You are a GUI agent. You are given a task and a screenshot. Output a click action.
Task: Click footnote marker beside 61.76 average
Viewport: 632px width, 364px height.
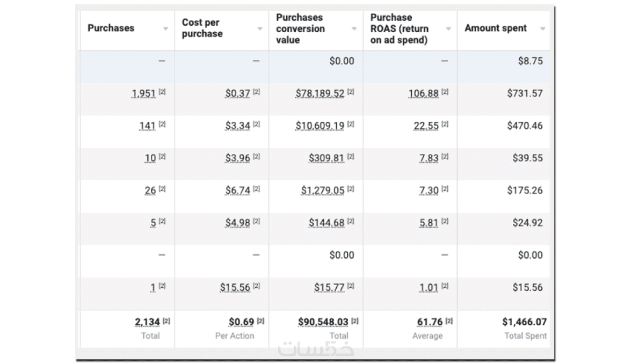pyautogui.click(x=449, y=321)
